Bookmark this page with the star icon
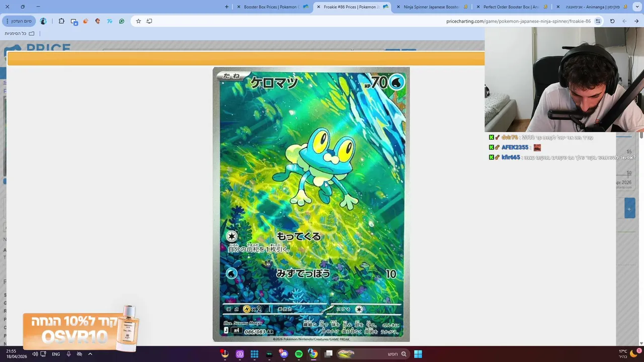This screenshot has width=644, height=362. click(138, 21)
